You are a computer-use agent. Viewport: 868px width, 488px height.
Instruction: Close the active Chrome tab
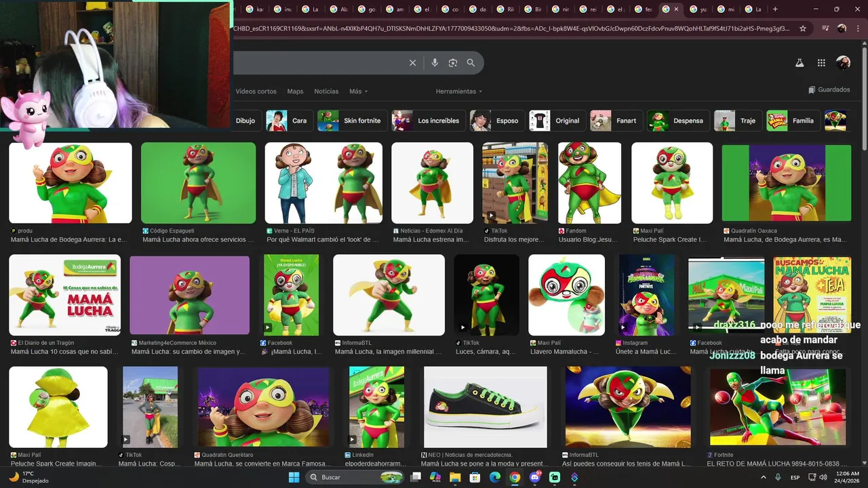click(x=676, y=9)
